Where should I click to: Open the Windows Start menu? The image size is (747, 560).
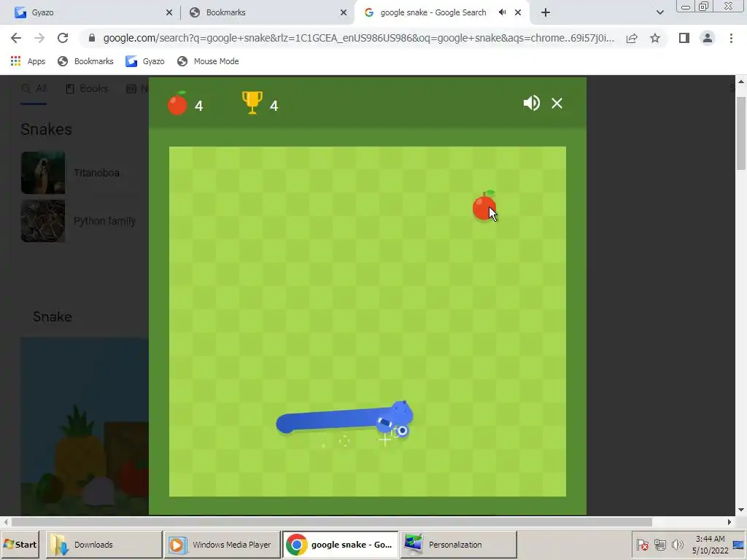pos(20,544)
